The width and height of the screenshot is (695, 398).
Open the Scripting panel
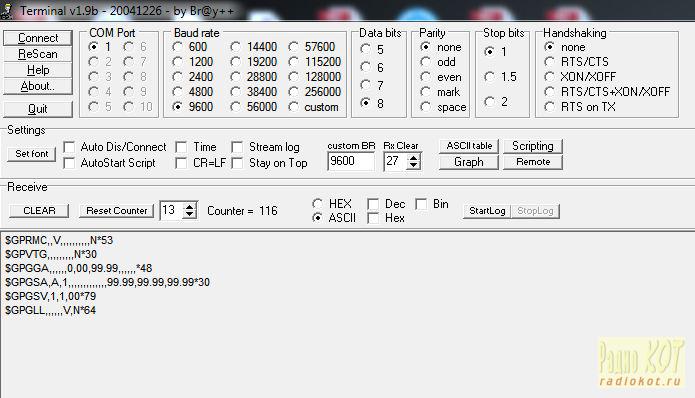click(533, 146)
